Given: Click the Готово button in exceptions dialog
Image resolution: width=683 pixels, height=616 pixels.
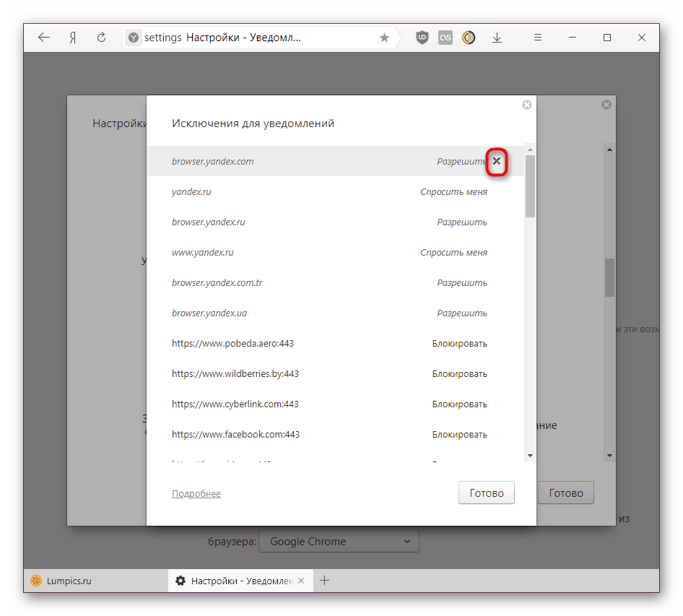Looking at the screenshot, I should tap(487, 493).
